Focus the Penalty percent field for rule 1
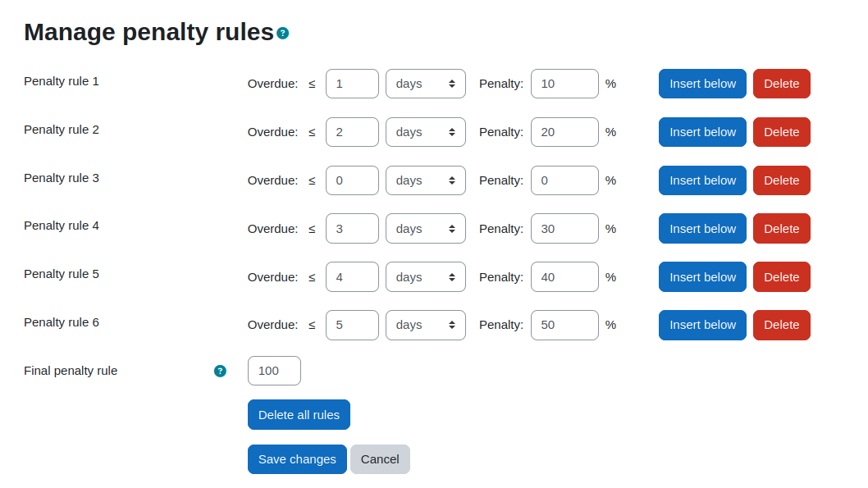This screenshot has height=488, width=868. tap(564, 84)
